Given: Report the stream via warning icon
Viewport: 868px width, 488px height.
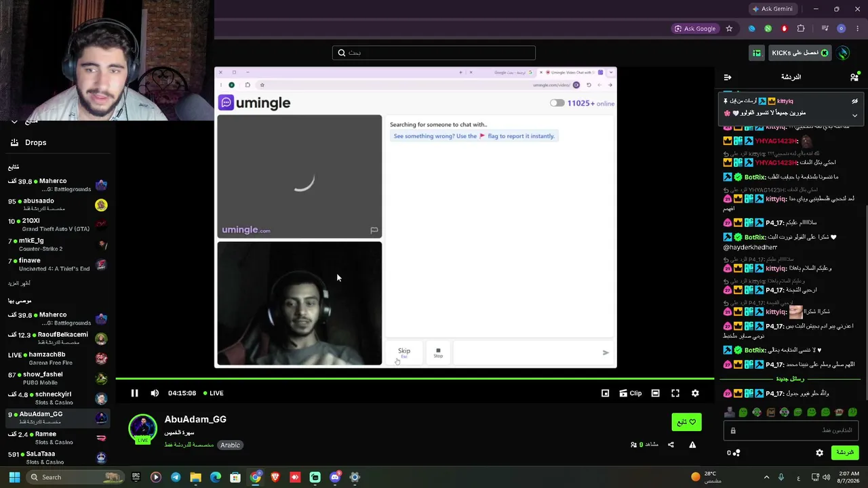Looking at the screenshot, I should pos(692,445).
